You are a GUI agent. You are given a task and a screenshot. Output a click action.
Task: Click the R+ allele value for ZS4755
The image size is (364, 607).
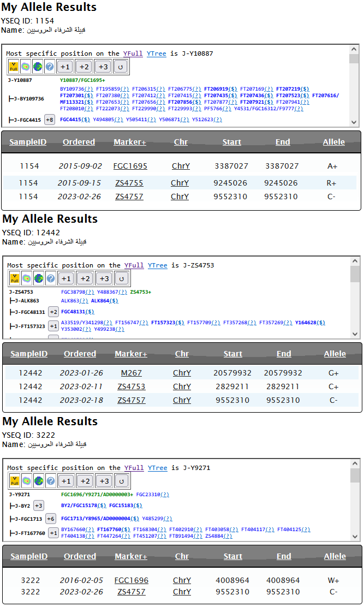[331, 183]
